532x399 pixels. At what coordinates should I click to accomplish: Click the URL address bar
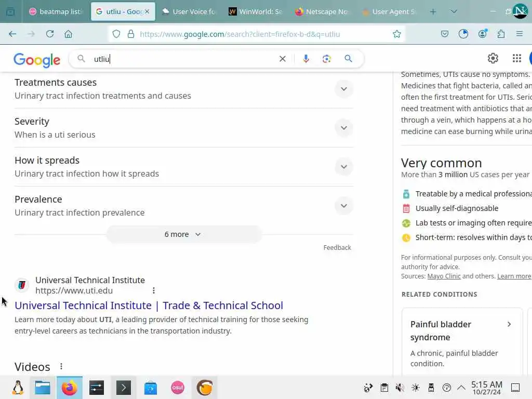(x=257, y=34)
